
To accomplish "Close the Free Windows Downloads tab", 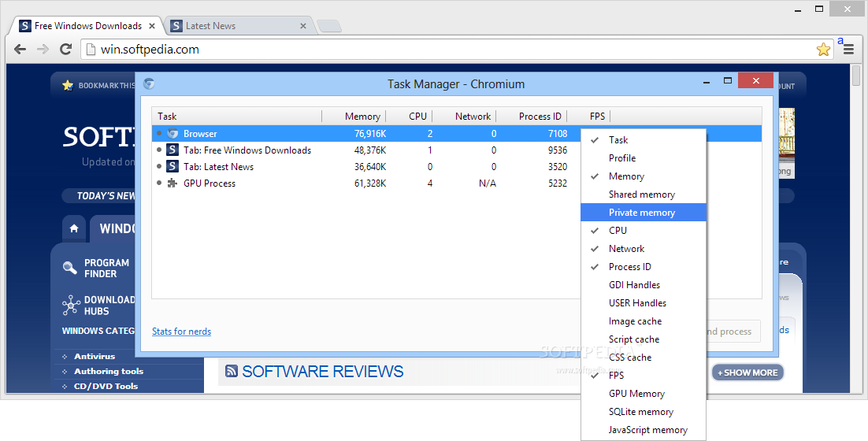I will tap(152, 26).
